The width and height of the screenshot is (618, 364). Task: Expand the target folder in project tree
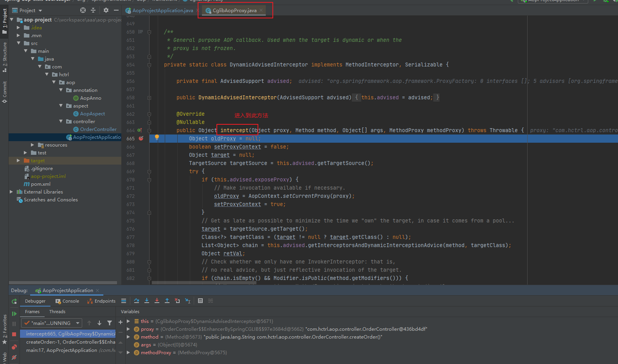(18, 161)
